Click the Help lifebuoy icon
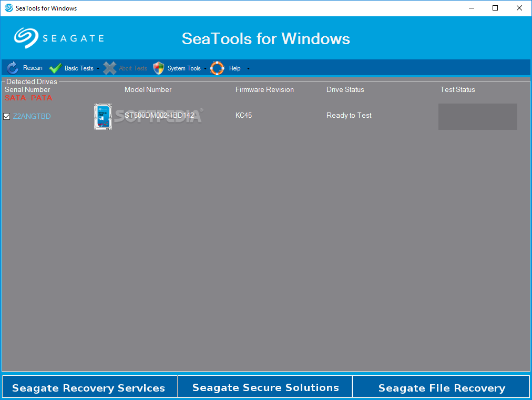Viewport: 532px width, 400px height. (x=217, y=68)
